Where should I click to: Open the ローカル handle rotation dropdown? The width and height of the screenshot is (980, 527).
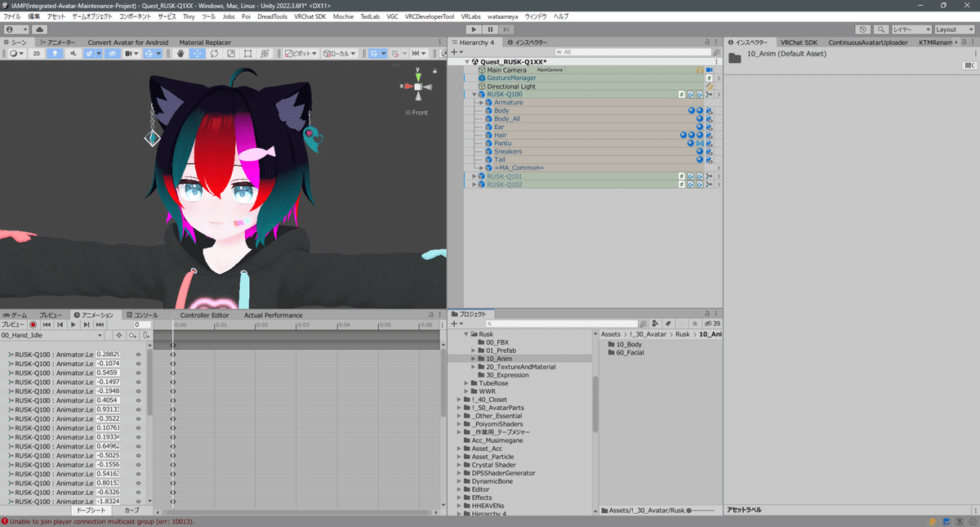click(x=340, y=53)
